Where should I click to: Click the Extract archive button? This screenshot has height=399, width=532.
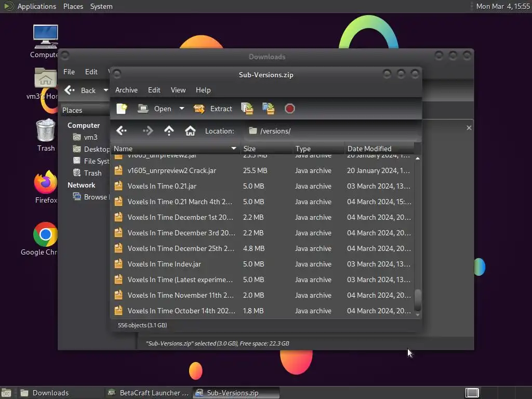(x=213, y=109)
